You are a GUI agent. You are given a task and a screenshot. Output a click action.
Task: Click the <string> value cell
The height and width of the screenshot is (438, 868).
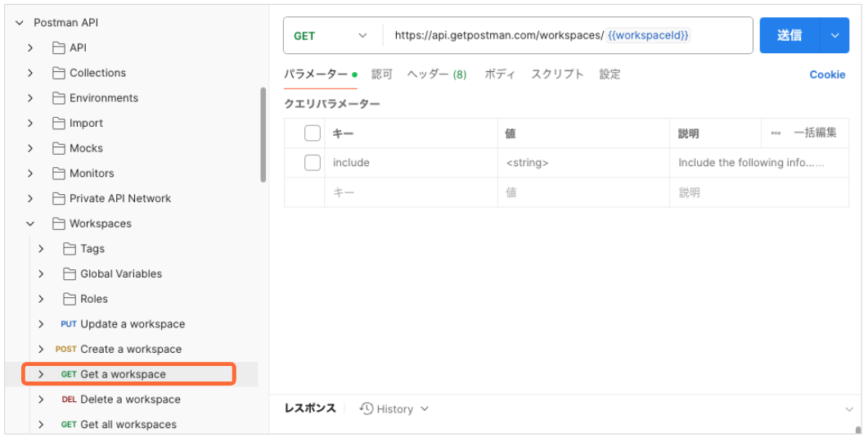coord(583,163)
